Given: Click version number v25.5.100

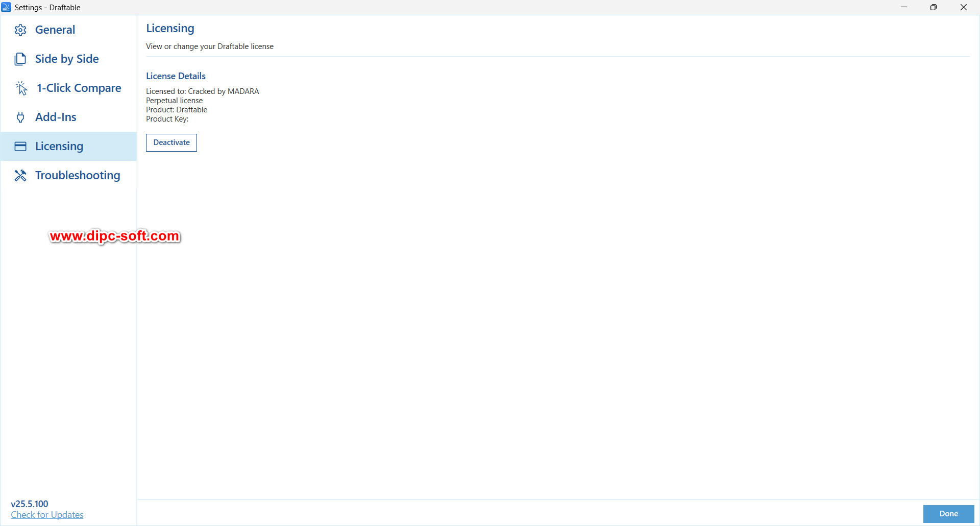Looking at the screenshot, I should pyautogui.click(x=30, y=504).
